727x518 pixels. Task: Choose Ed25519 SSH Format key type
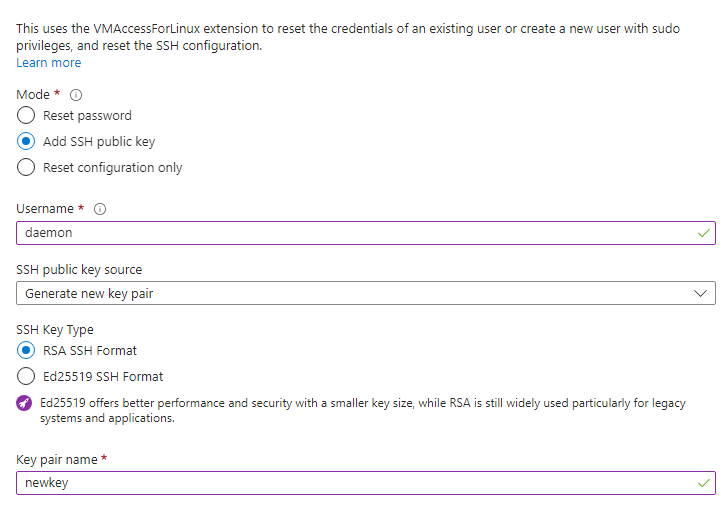pyautogui.click(x=26, y=377)
